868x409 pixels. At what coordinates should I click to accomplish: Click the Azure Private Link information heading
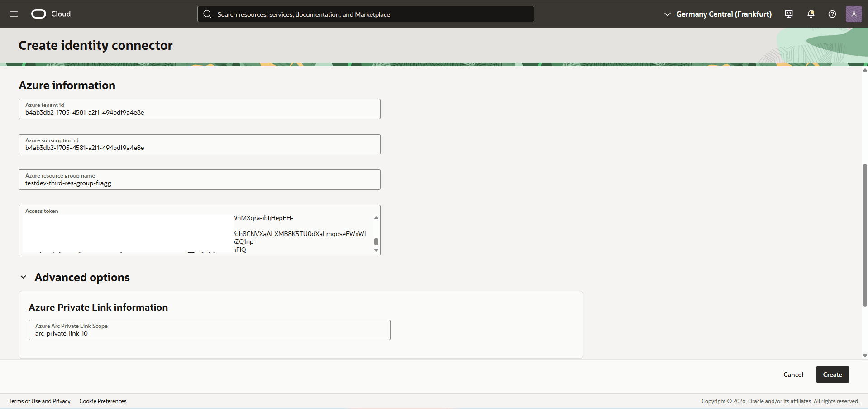click(x=98, y=307)
